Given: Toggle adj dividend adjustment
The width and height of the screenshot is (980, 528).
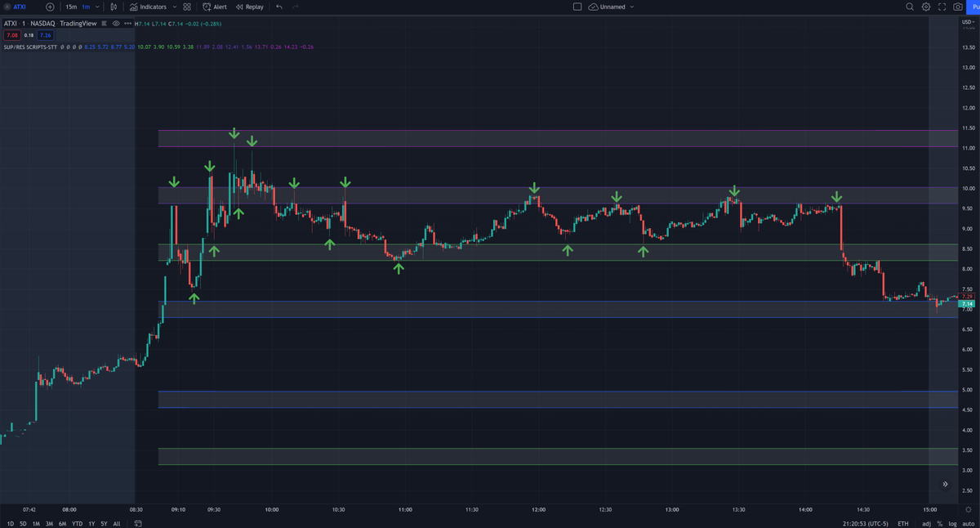Looking at the screenshot, I should [x=928, y=523].
